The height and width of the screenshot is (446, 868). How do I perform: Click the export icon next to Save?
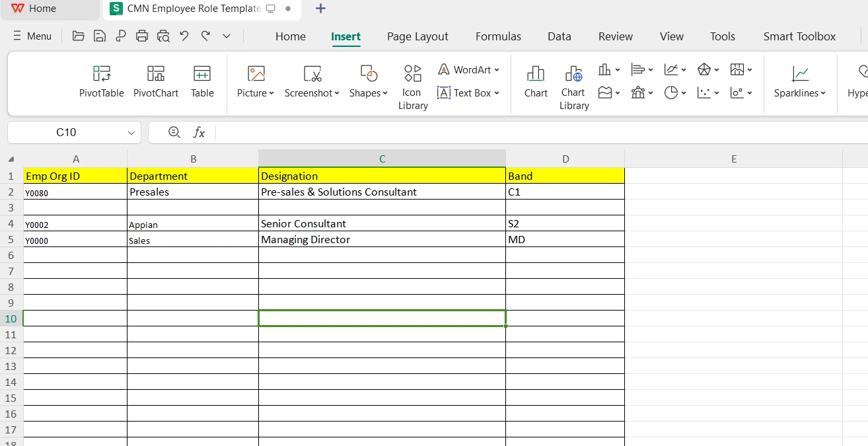point(121,36)
